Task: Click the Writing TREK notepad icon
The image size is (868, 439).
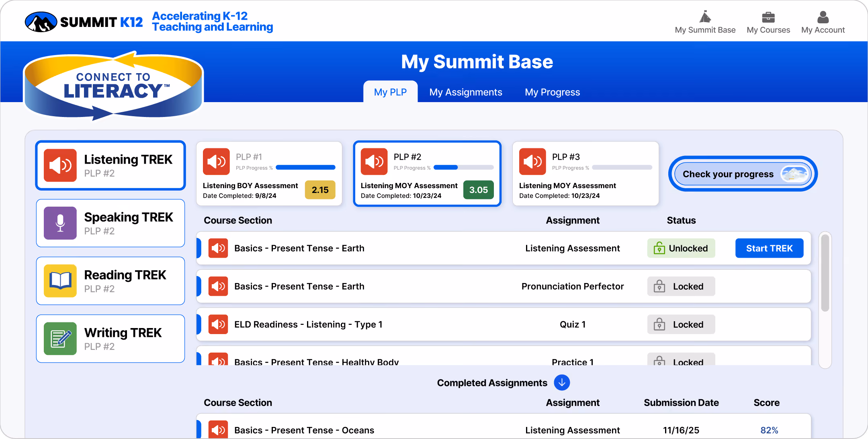Action: tap(60, 338)
